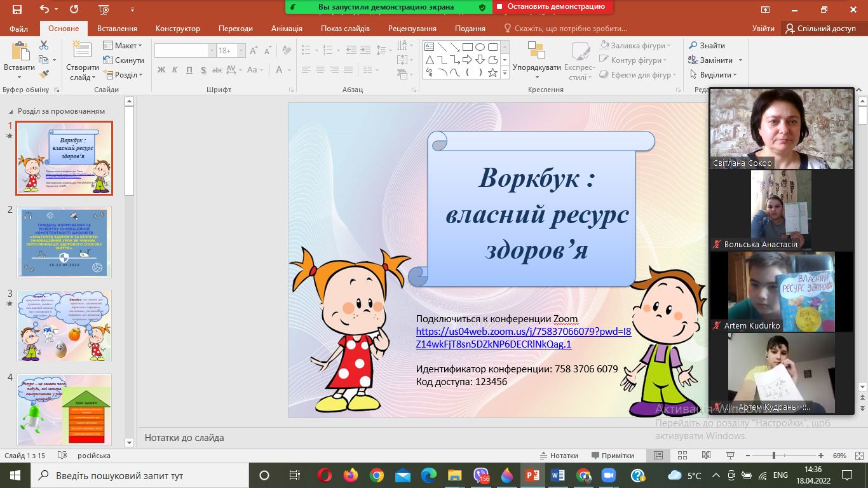Switch to the Анімація tab
The width and height of the screenshot is (868, 488).
click(x=287, y=29)
